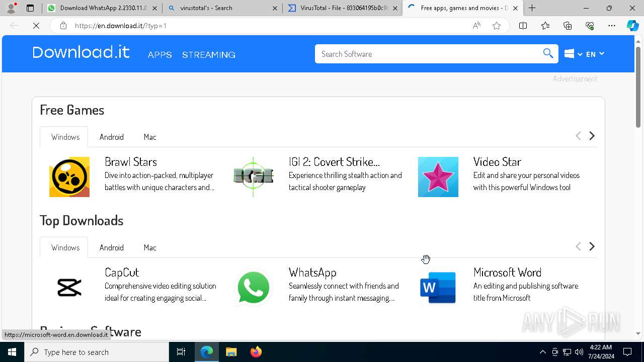Image resolution: width=644 pixels, height=362 pixels.
Task: Select Android tab under Top Downloads
Action: [x=112, y=247]
